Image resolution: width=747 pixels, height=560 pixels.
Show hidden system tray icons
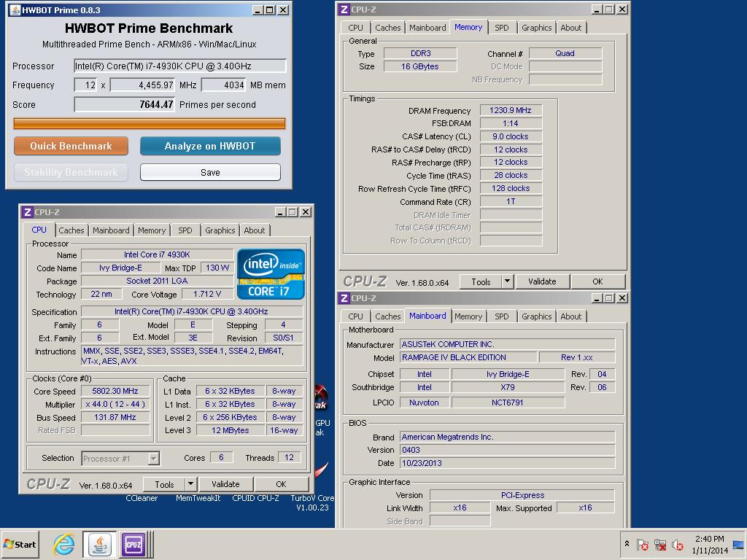(627, 544)
